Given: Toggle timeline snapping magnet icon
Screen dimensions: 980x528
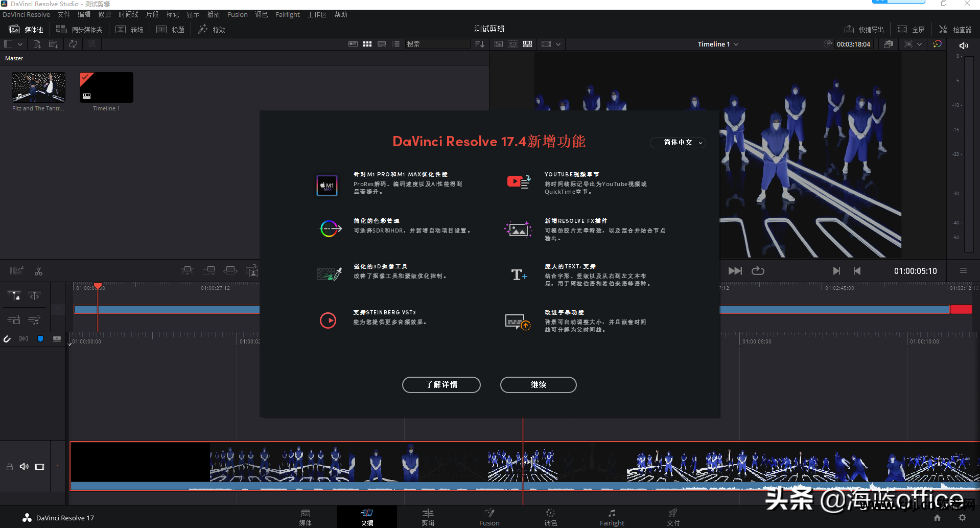Looking at the screenshot, I should (x=7, y=339).
